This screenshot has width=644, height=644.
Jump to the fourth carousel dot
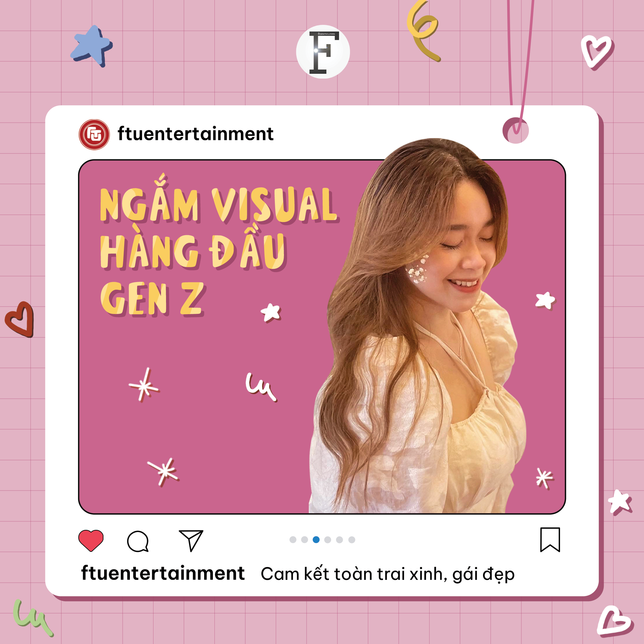328,540
